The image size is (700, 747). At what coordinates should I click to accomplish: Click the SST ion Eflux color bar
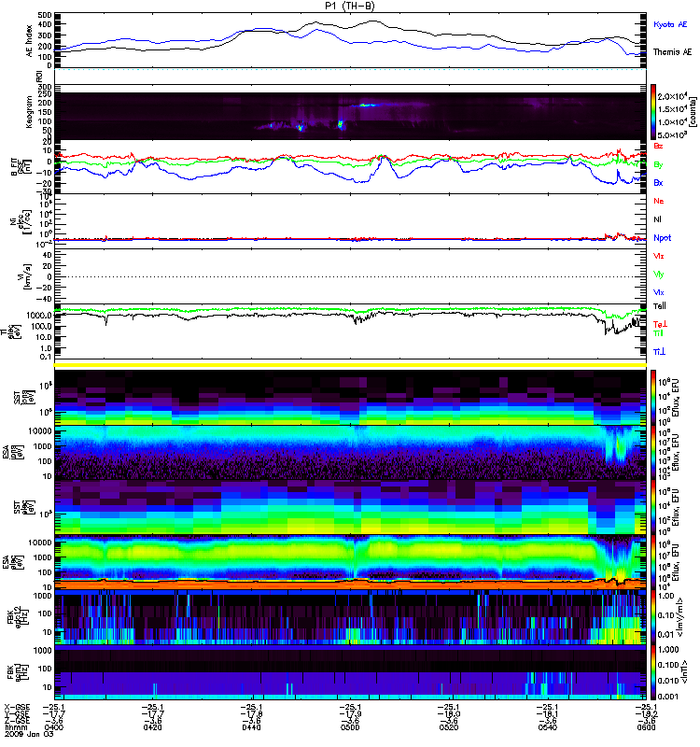click(653, 397)
